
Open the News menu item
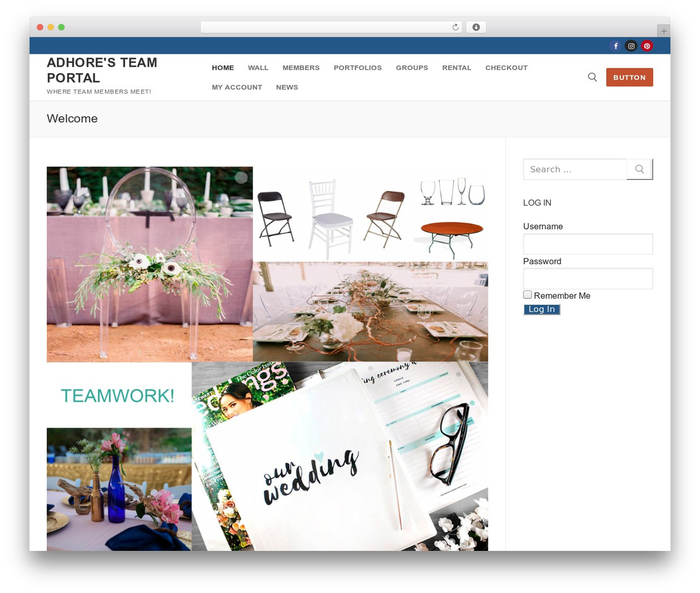[287, 88]
